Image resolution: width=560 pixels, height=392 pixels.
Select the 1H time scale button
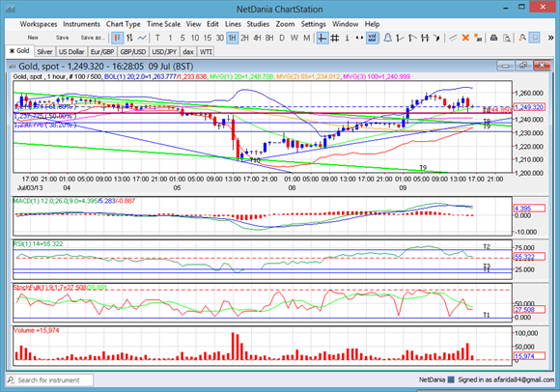232,38
